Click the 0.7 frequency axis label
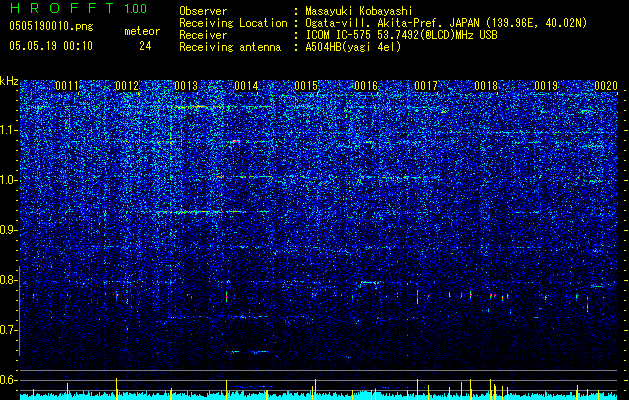 (x=9, y=330)
